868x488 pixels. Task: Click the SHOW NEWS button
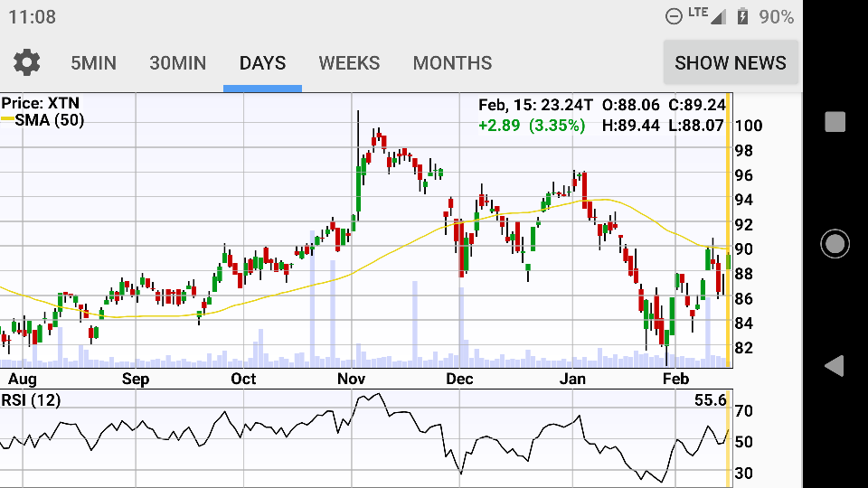(731, 63)
